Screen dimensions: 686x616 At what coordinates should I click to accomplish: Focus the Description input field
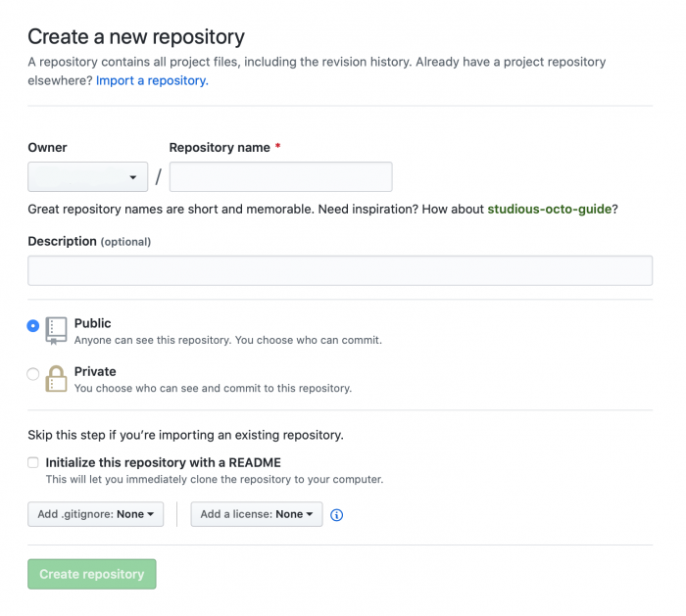(340, 270)
